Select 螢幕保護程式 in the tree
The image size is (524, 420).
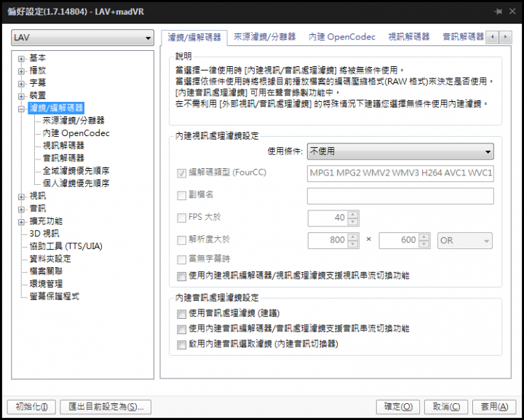tap(54, 297)
